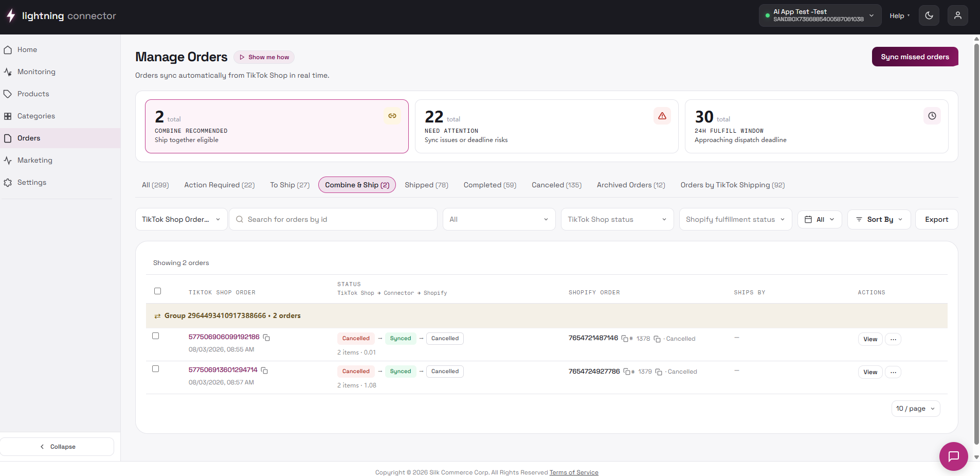980x476 pixels.
Task: Copy Shopify order ID 7654724927786
Action: (x=627, y=372)
